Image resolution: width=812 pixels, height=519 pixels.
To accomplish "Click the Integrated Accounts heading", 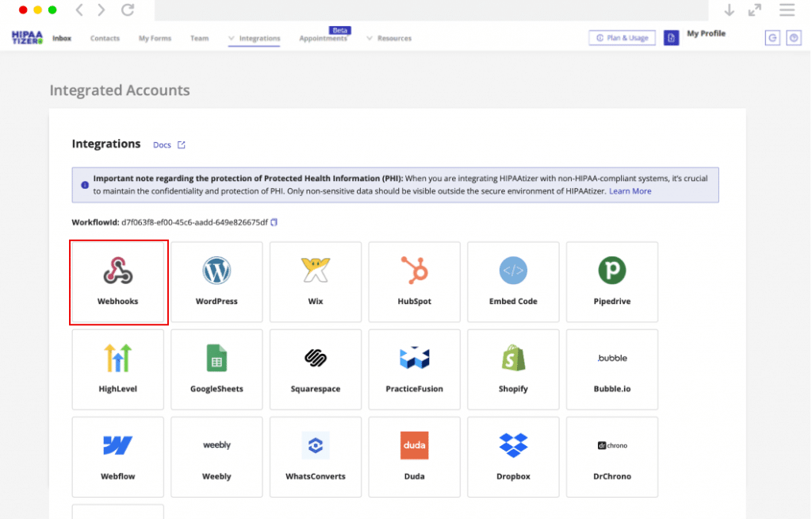I will (120, 90).
